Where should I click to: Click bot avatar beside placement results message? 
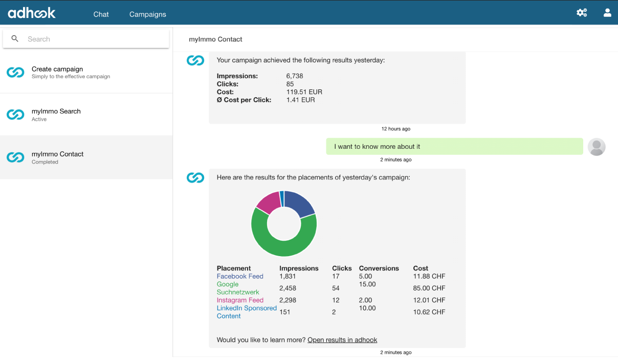tap(195, 177)
